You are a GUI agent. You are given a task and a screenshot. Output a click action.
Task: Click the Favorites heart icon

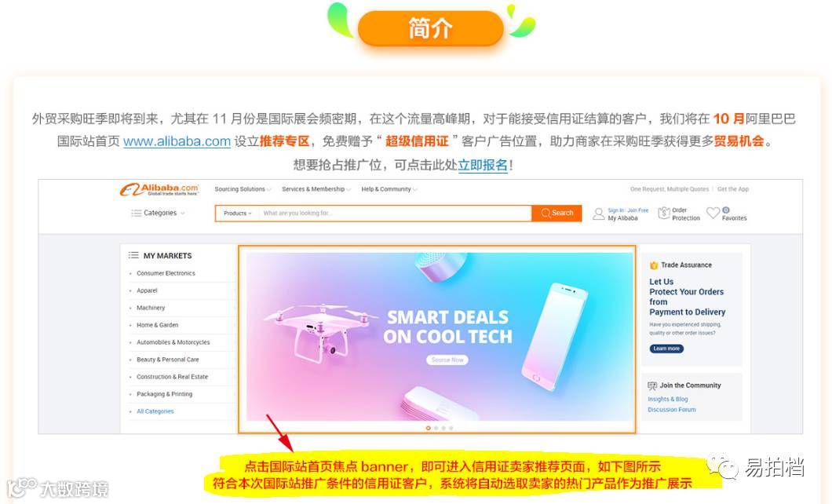[x=713, y=213]
